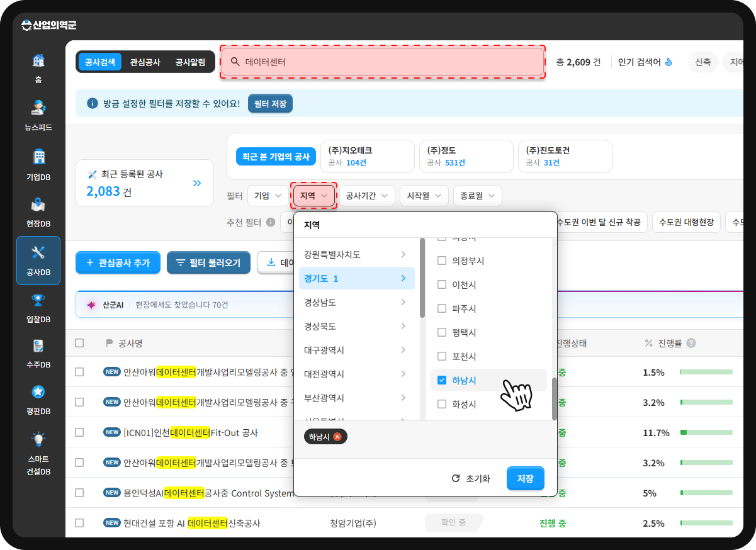The image size is (756, 550).
Task: Click the 1.5% progress bar
Action: tap(706, 372)
